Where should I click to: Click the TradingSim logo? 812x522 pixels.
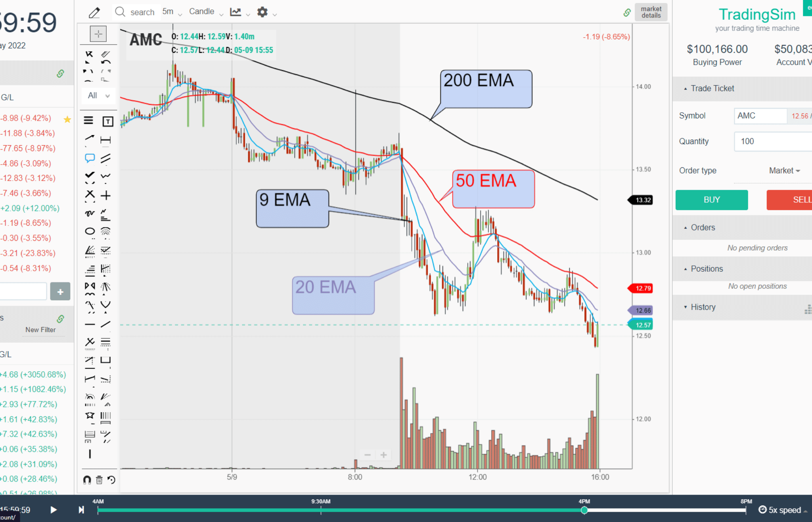[757, 15]
